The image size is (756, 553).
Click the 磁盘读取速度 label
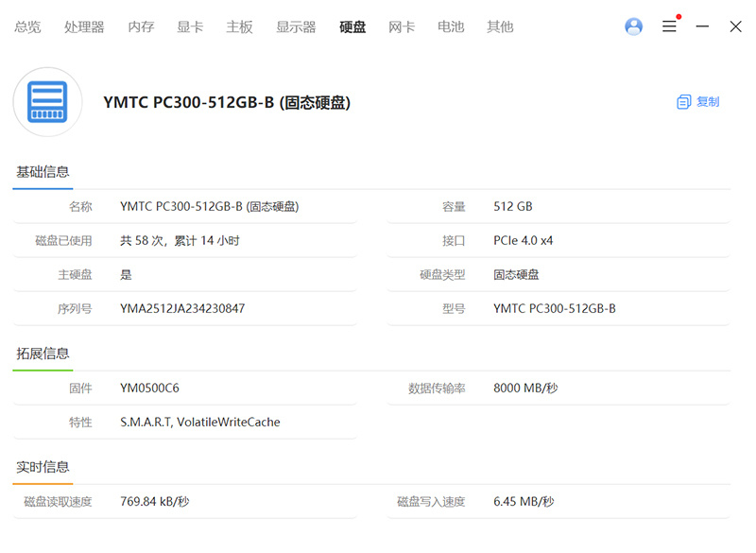tap(58, 502)
